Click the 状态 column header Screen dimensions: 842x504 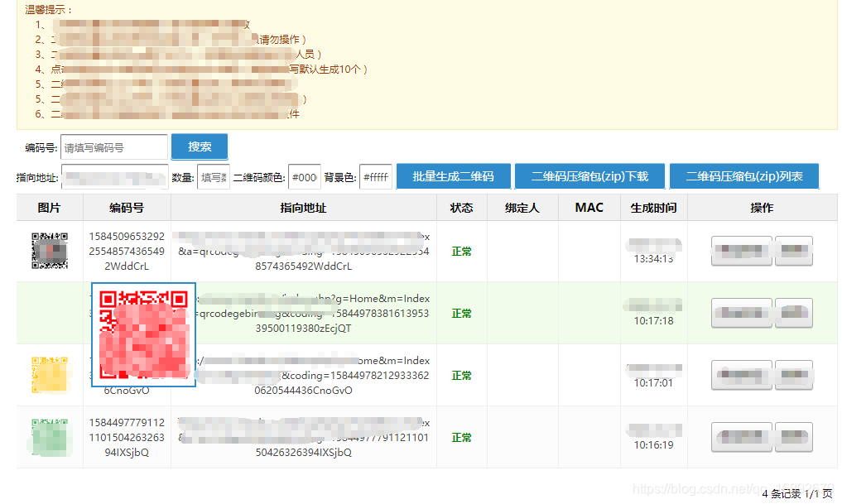click(461, 208)
